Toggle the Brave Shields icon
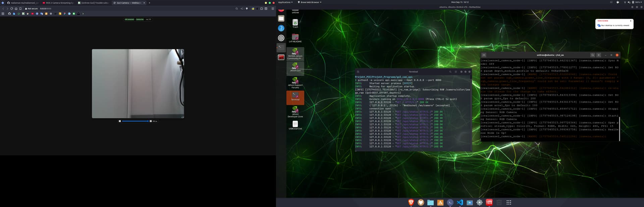This screenshot has height=207, width=644. coord(247,9)
